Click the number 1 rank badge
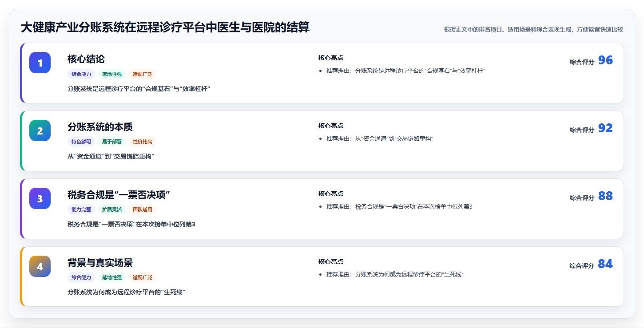Image resolution: width=644 pixels, height=328 pixels. point(40,63)
